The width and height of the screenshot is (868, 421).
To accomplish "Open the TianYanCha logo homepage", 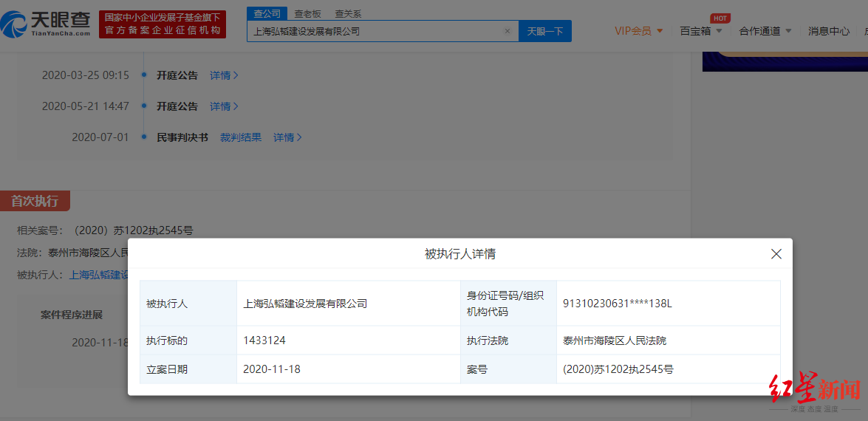I will click(45, 23).
